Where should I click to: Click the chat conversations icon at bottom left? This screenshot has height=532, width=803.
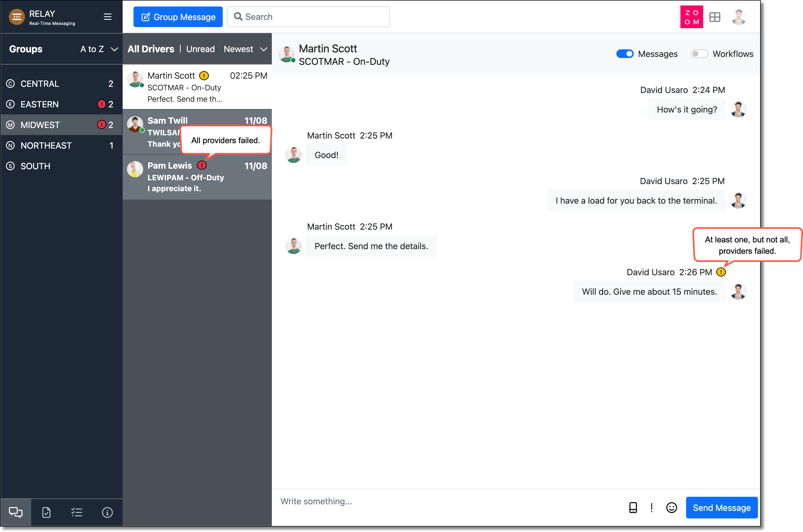tap(16, 512)
